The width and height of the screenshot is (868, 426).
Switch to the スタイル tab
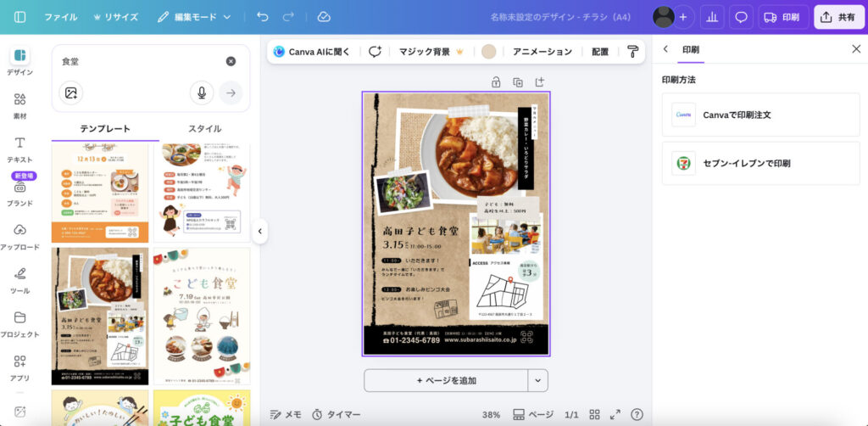[204, 129]
